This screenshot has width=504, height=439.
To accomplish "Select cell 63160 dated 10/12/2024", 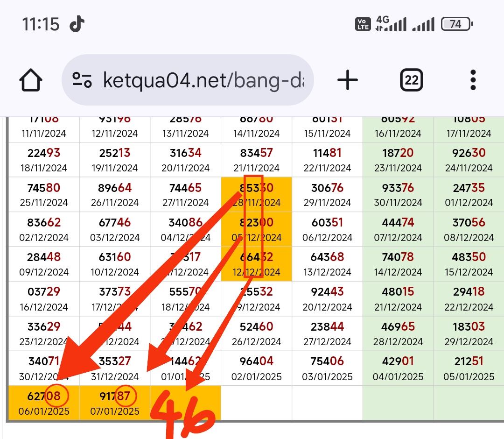I will (115, 264).
